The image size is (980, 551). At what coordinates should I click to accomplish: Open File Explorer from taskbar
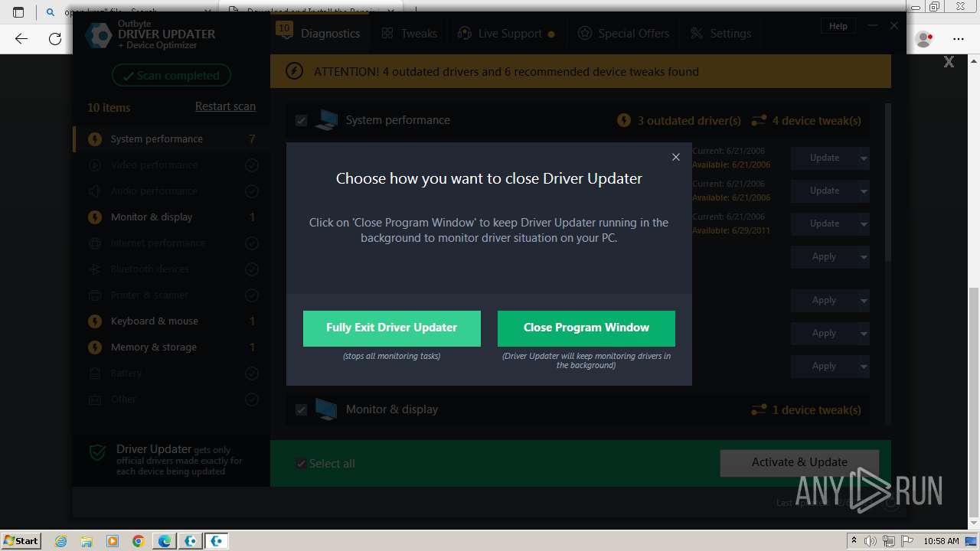[87, 541]
